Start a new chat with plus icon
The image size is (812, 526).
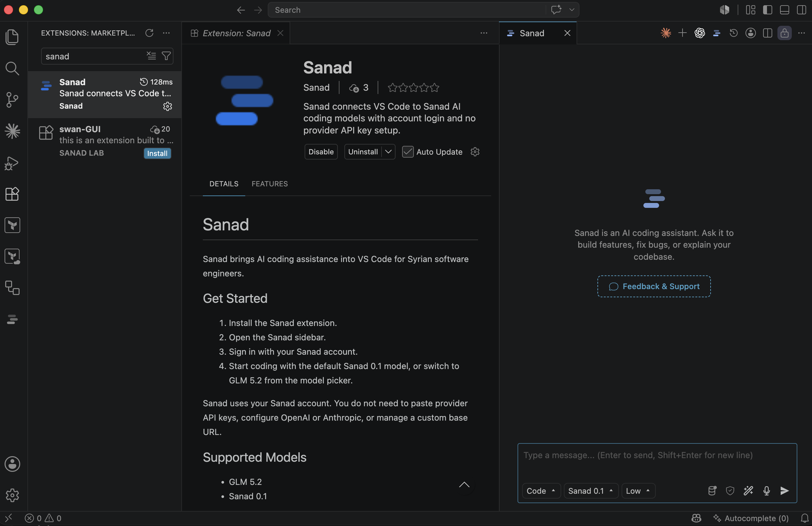[682, 33]
